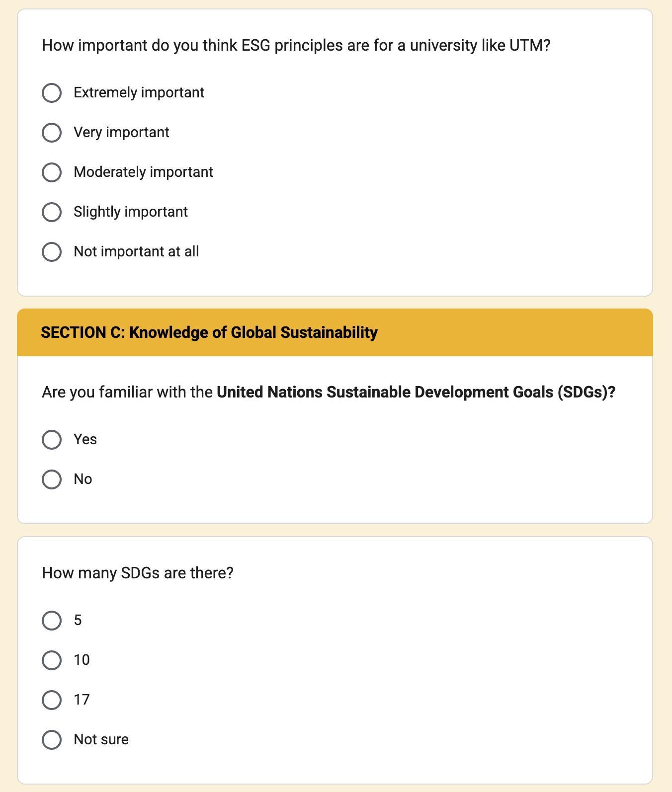
Task: Pick '17' as the SDG count
Action: (x=52, y=700)
